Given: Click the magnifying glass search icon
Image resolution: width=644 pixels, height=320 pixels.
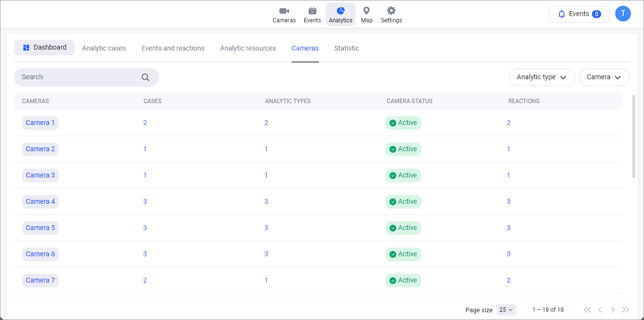Looking at the screenshot, I should 146,77.
